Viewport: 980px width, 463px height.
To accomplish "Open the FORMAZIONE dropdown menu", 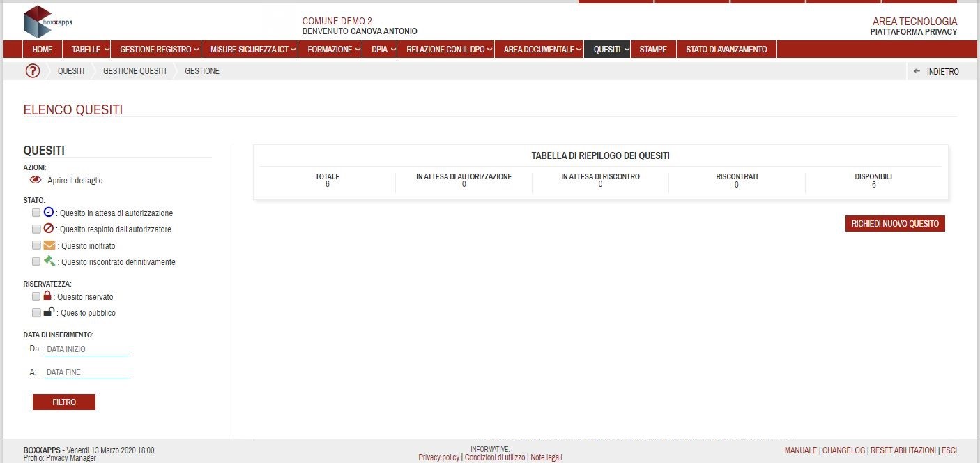I will click(330, 50).
